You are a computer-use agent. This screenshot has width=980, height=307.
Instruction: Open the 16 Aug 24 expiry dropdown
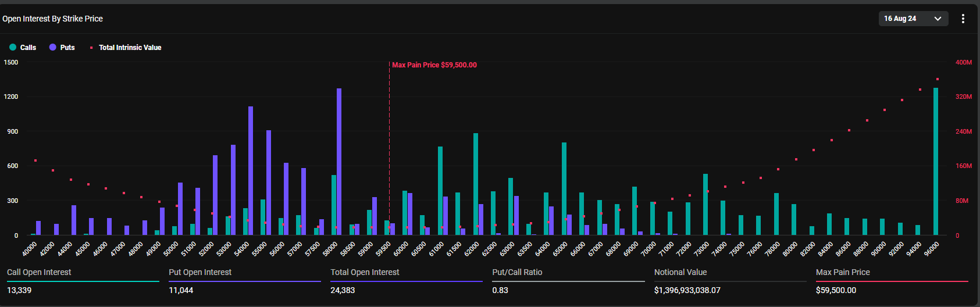(x=913, y=19)
